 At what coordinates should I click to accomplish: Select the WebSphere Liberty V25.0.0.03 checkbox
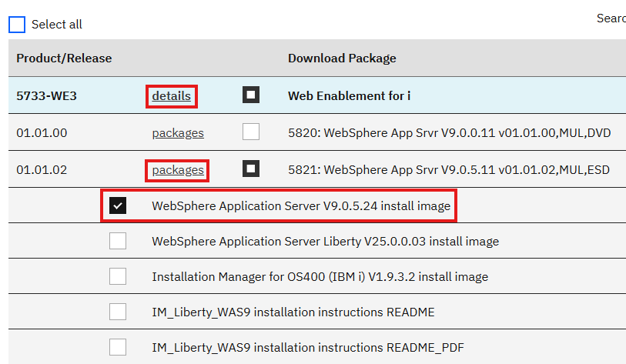tap(118, 242)
